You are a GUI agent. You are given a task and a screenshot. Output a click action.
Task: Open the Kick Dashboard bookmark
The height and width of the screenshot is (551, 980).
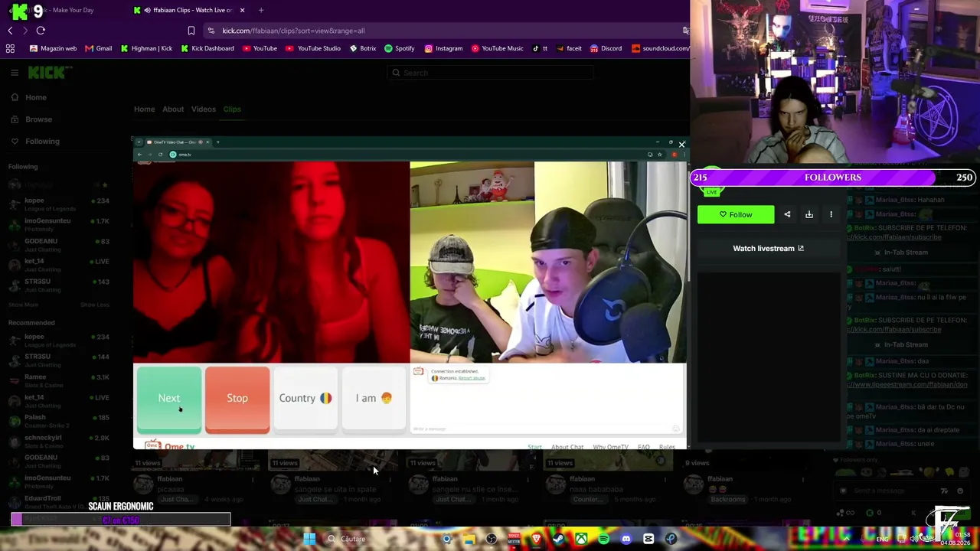coord(207,48)
